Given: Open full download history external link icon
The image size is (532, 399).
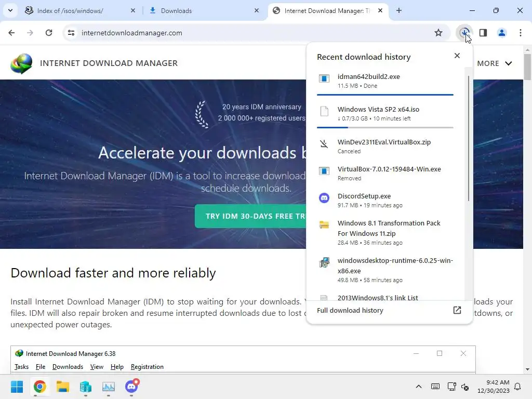Looking at the screenshot, I should [457, 310].
